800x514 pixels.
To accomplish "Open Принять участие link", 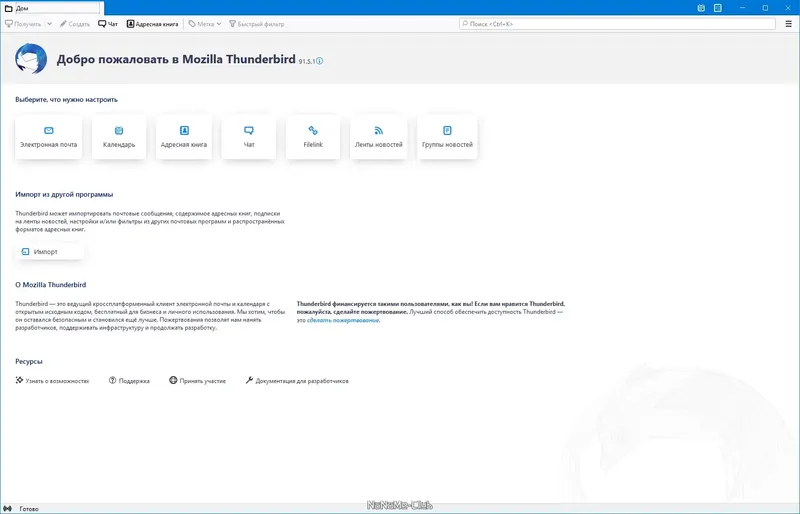I will [197, 381].
